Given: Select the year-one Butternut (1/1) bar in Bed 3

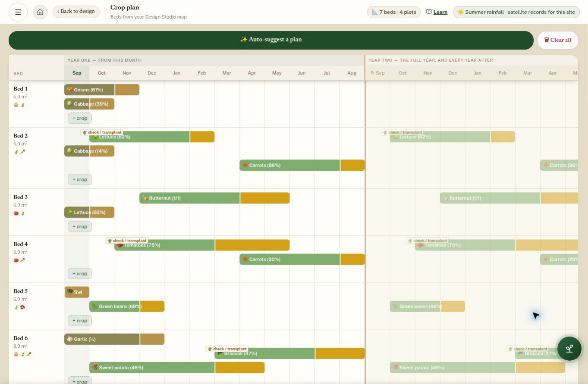Looking at the screenshot, I should pos(214,198).
